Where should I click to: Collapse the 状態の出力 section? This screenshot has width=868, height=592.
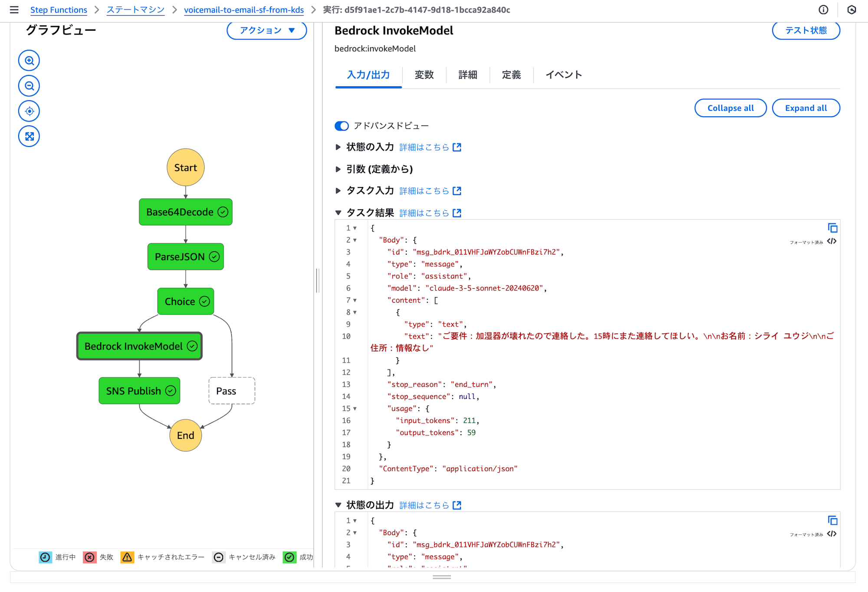pyautogui.click(x=338, y=505)
